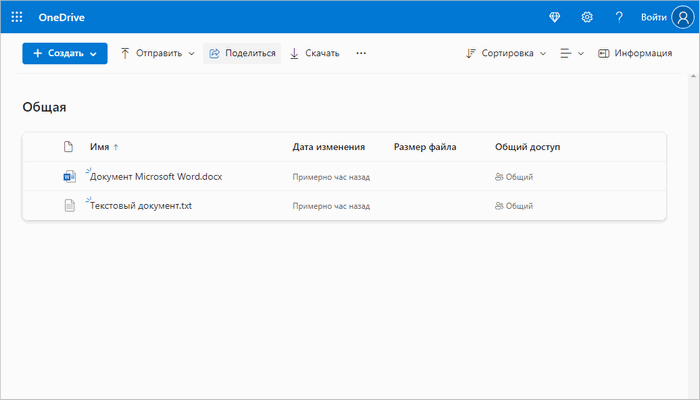Expand the Создать dropdown button

pyautogui.click(x=65, y=53)
